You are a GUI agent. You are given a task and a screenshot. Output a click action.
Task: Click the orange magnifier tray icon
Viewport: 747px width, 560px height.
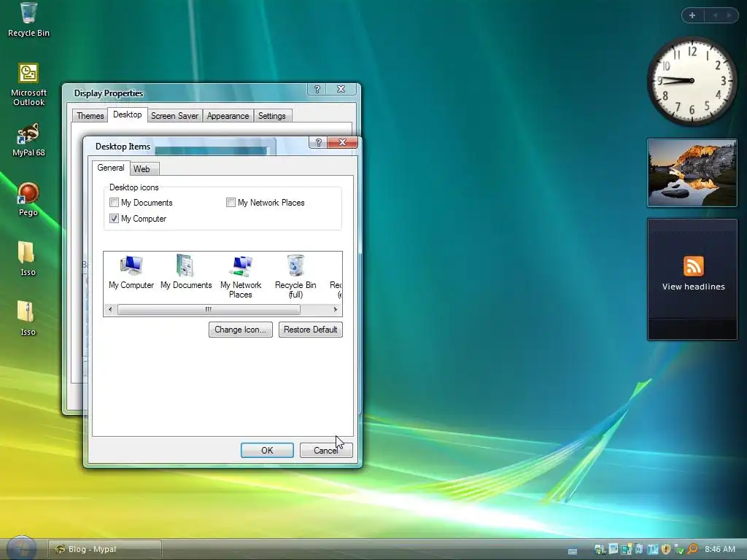pos(693,549)
